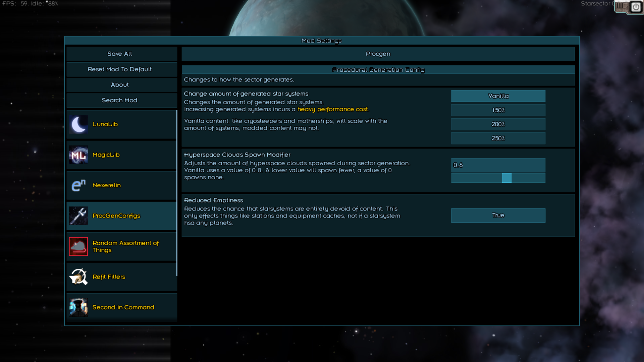Open the Search Mod button
644x362 pixels.
tap(120, 101)
